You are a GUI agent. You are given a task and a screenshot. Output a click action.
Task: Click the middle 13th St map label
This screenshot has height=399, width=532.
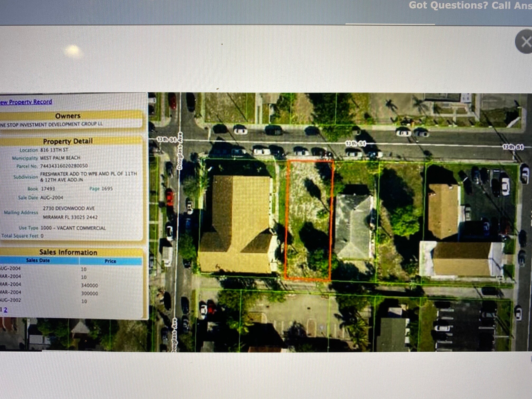click(x=355, y=144)
